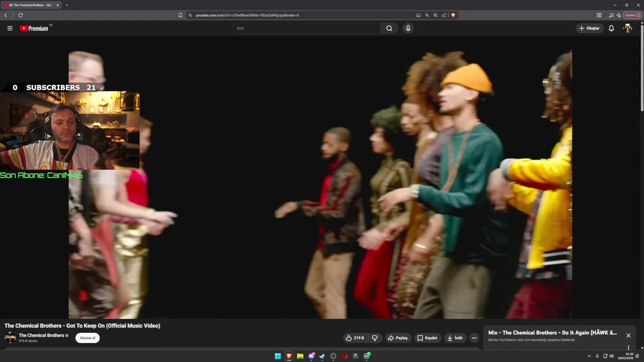Close the Mix playlist panel

coord(628,335)
